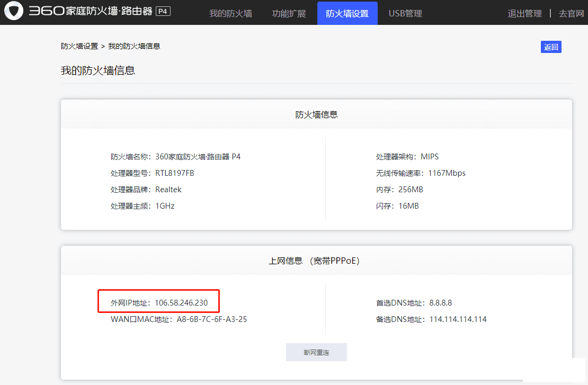
Task: Click the 断网重连 button
Action: coord(316,352)
